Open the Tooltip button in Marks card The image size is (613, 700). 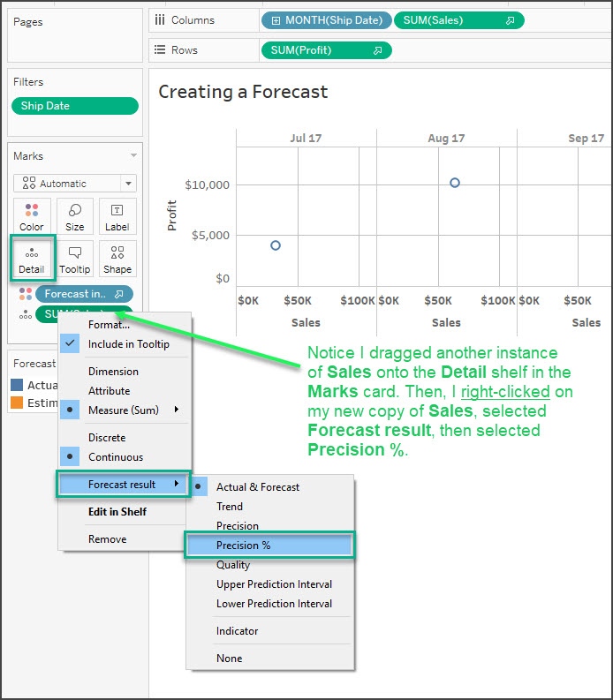click(x=75, y=259)
